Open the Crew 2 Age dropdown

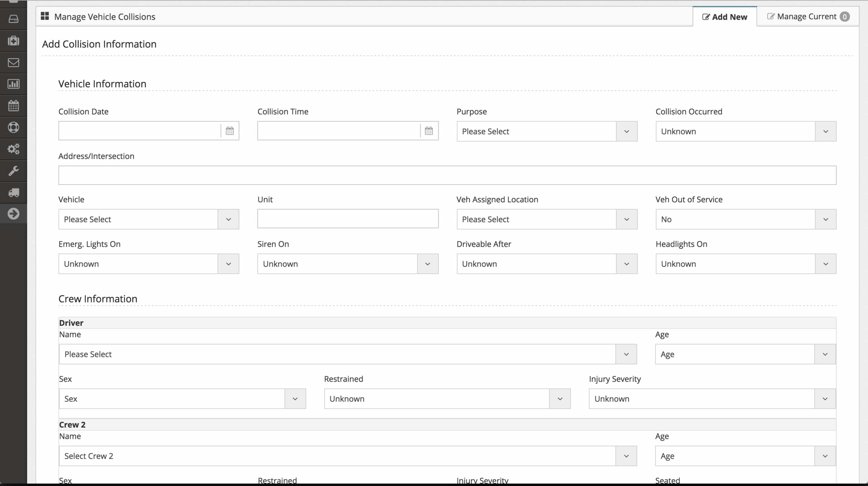745,456
